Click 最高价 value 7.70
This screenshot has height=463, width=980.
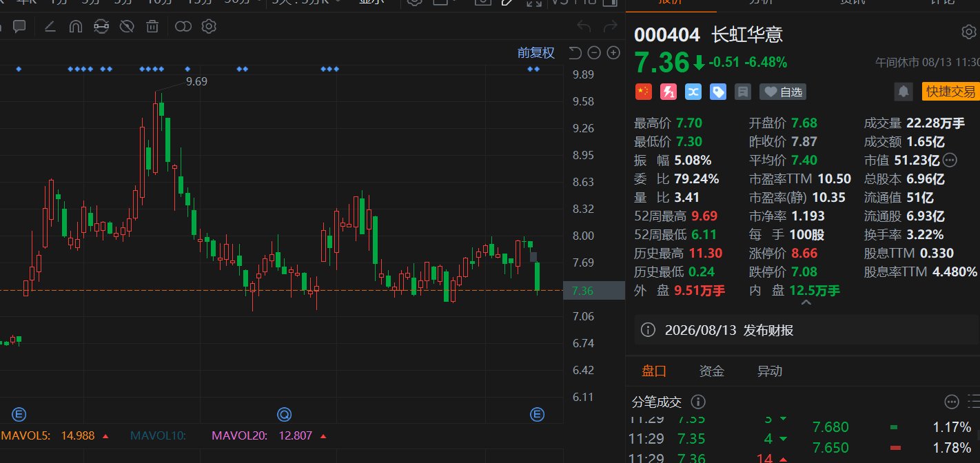point(688,123)
